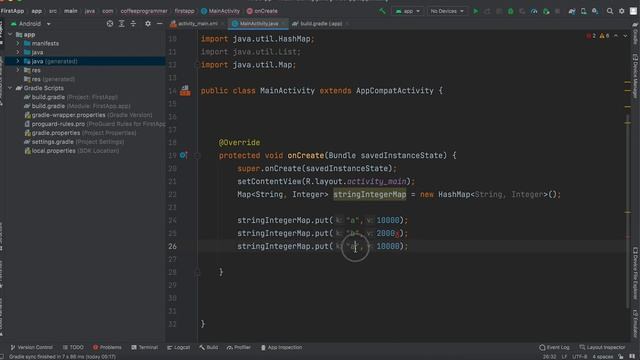Click the gutter icon beside MainActivity class line
This screenshot has height=360, width=640.
pyautogui.click(x=185, y=90)
